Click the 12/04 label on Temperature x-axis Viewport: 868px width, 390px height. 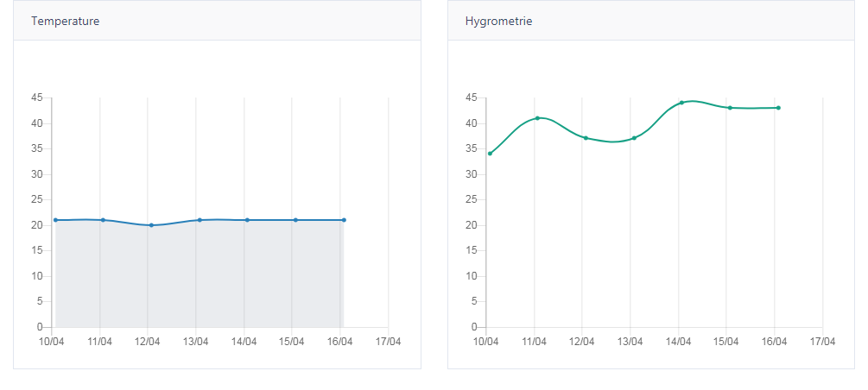coord(147,342)
